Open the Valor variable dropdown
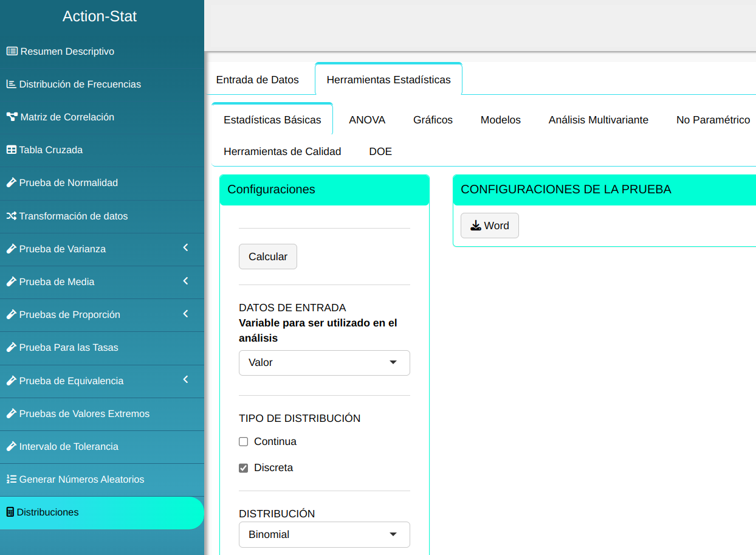The height and width of the screenshot is (555, 756). (x=324, y=363)
